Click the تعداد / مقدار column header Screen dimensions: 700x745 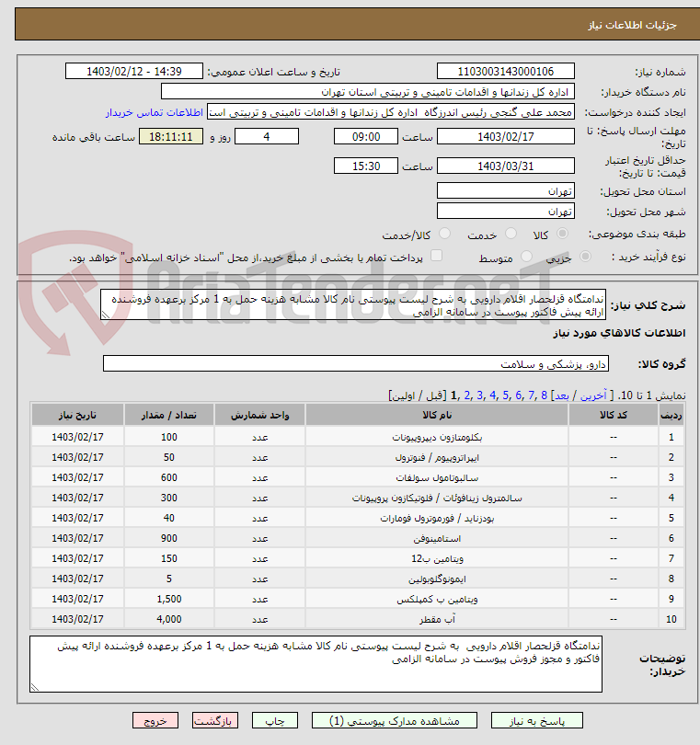tap(169, 415)
